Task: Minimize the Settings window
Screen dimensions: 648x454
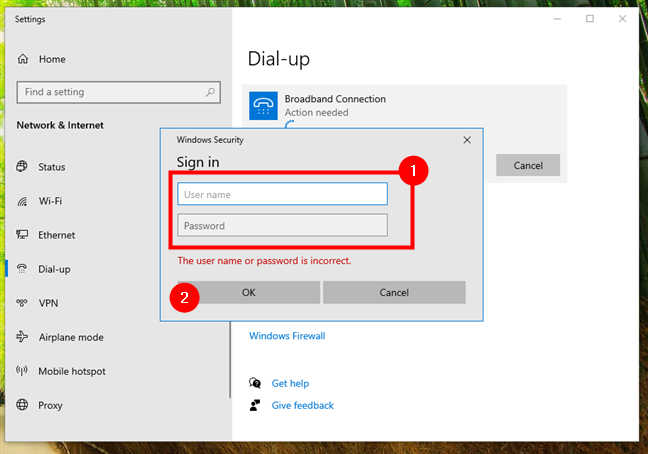Action: click(557, 19)
